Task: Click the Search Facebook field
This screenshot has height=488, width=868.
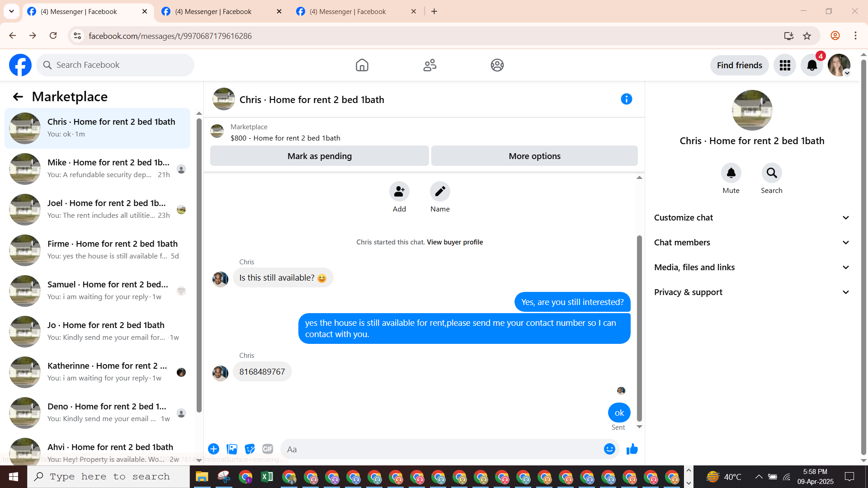Action: coord(115,65)
